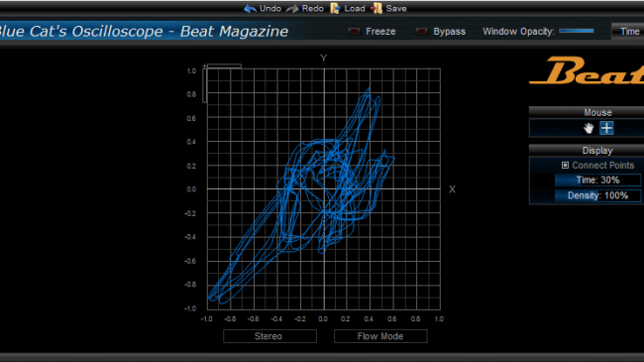Click the Blue Cat's Oscilloscope title text
This screenshot has width=644, height=362.
[144, 32]
